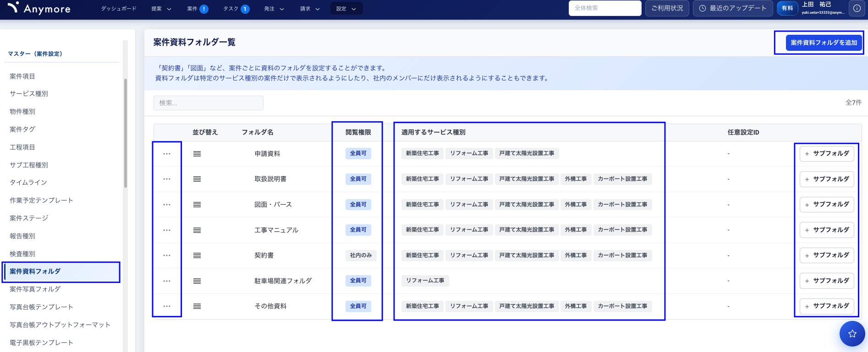
Task: Expand the 設定 dropdown menu
Action: click(x=346, y=9)
